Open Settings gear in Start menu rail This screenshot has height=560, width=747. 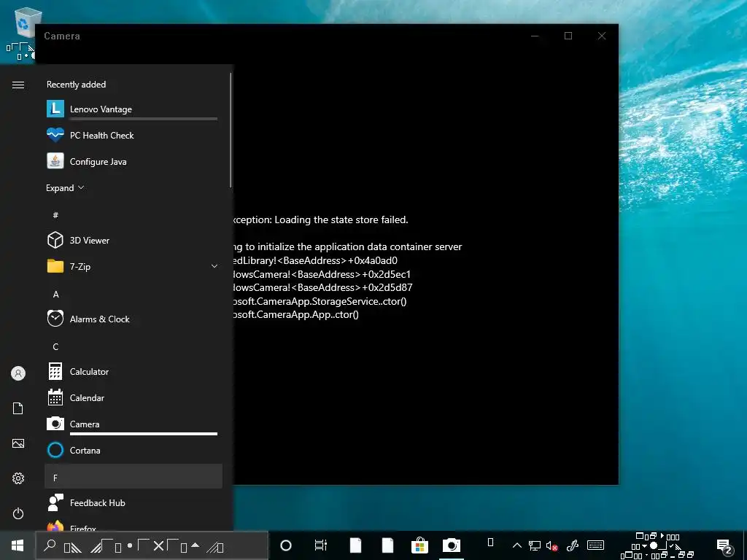(x=18, y=478)
